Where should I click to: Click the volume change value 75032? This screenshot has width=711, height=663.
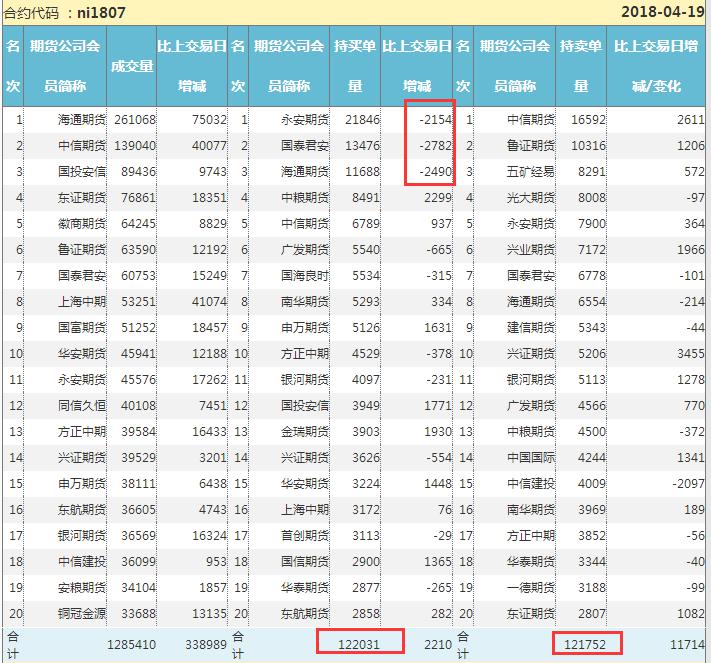[x=209, y=120]
